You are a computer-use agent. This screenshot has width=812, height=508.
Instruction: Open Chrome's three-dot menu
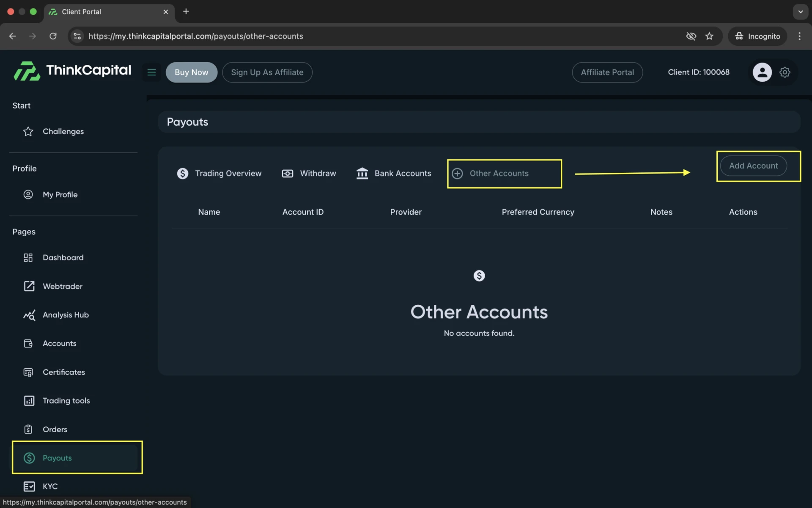pos(799,36)
